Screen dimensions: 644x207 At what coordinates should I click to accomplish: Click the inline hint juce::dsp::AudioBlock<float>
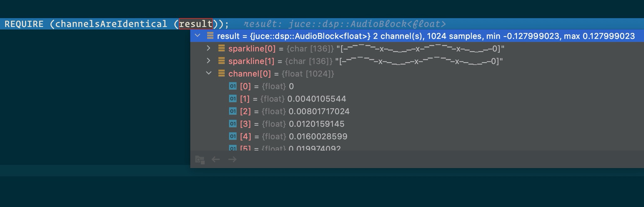[x=367, y=24]
